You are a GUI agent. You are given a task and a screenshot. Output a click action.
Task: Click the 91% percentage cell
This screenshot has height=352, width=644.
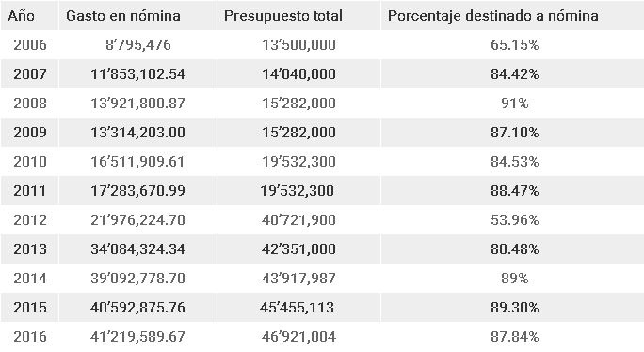(514, 104)
